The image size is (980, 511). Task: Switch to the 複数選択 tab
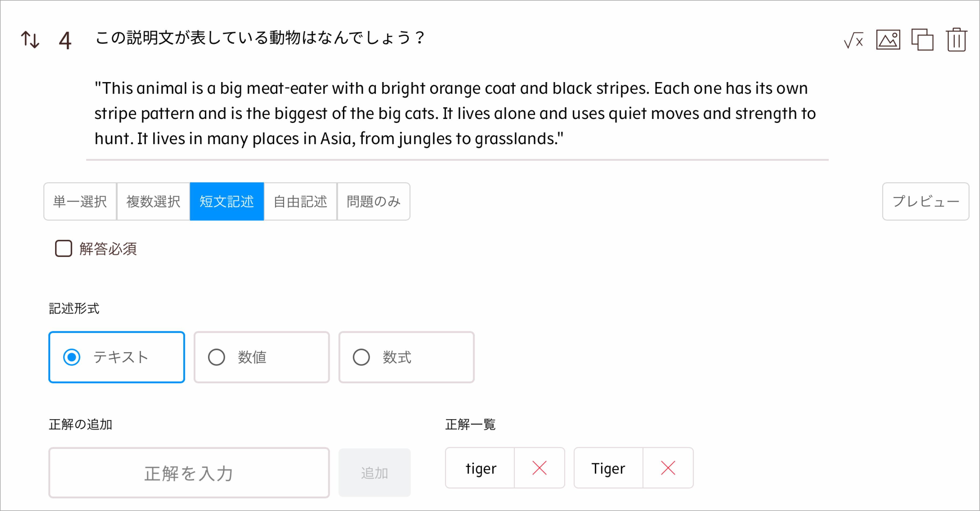153,202
